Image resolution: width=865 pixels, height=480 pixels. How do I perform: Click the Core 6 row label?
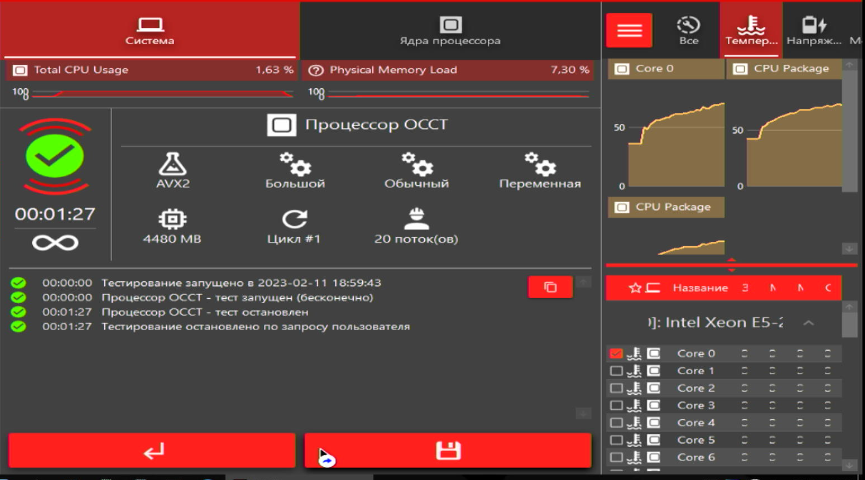696,457
